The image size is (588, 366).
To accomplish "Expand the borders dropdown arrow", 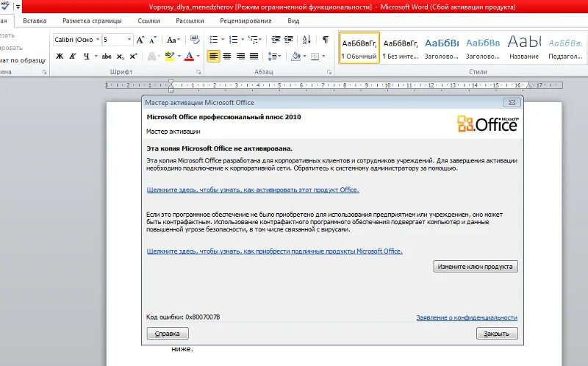I will (323, 57).
